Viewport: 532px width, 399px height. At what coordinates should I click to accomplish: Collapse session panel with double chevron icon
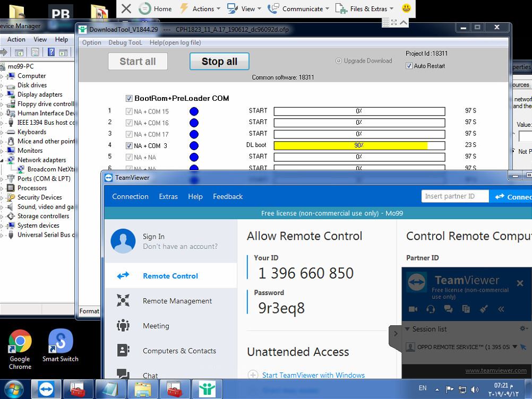click(x=501, y=309)
